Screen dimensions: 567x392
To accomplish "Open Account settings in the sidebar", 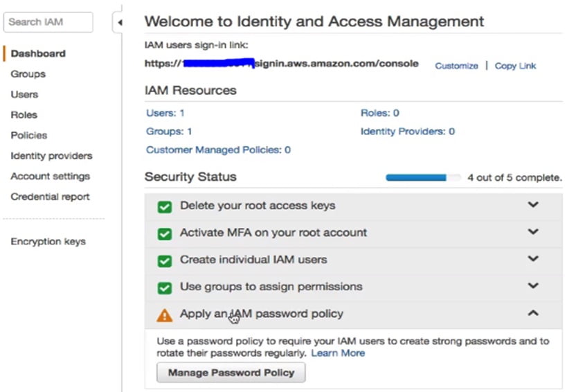I will point(51,176).
